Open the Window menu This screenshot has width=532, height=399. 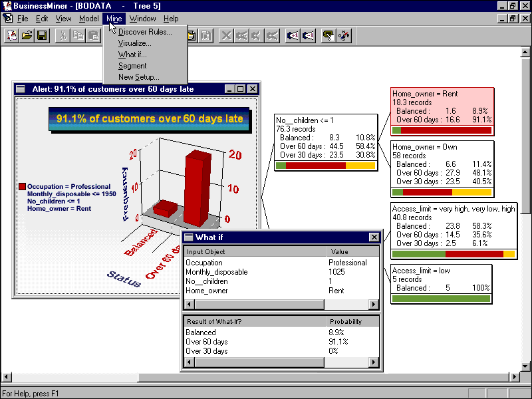tap(142, 19)
